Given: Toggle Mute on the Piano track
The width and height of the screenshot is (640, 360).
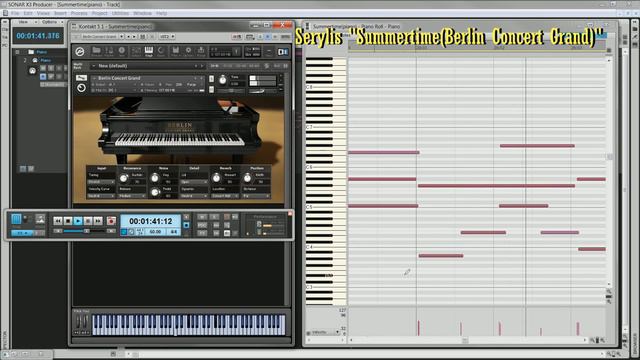Looking at the screenshot, I should (x=43, y=68).
